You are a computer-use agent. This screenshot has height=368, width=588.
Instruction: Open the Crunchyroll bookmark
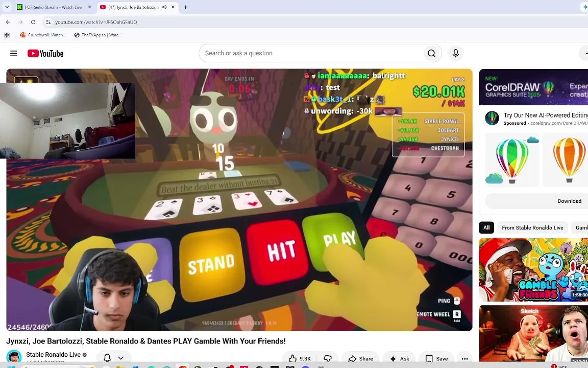coord(43,35)
